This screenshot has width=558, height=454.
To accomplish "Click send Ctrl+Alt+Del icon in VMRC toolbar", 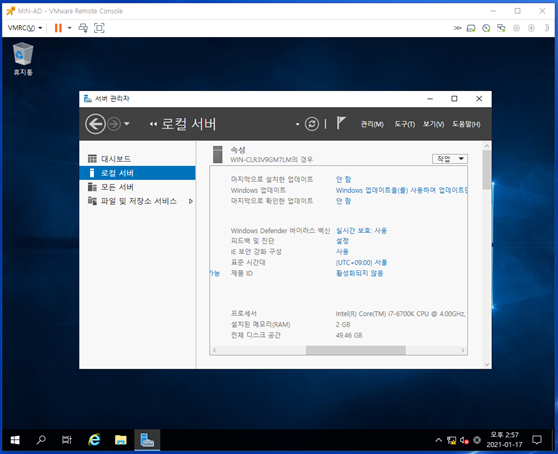I will coord(83,28).
